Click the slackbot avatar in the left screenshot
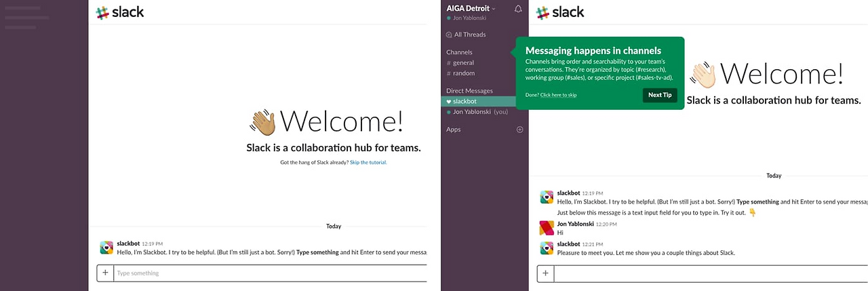This screenshot has width=868, height=291. point(106,248)
